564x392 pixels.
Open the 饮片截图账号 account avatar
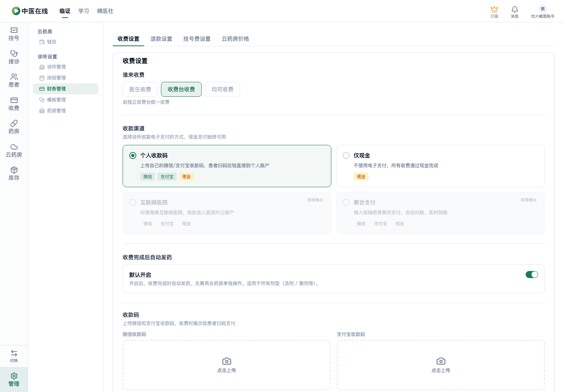tap(543, 9)
